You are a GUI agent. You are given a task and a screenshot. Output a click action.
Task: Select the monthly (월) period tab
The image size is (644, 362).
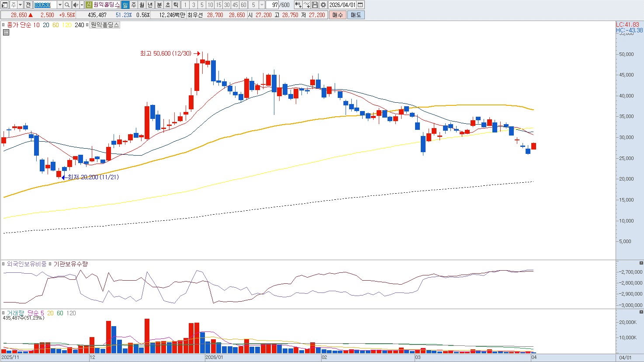[142, 5]
